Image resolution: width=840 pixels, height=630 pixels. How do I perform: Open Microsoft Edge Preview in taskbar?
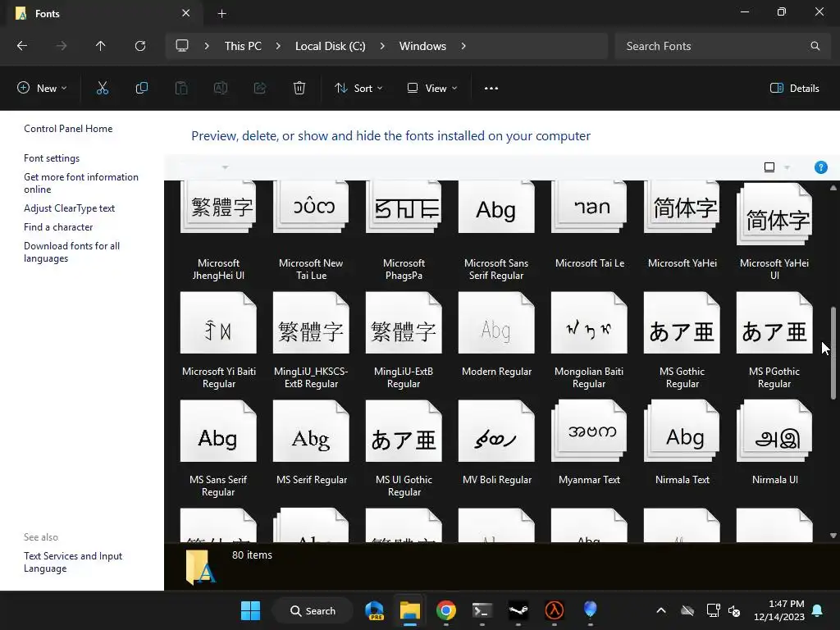pos(374,610)
